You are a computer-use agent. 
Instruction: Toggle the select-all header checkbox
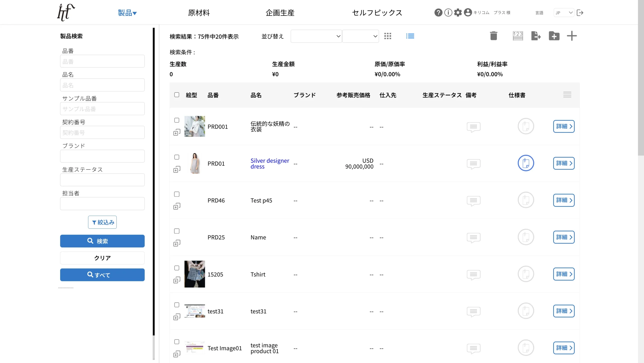tap(177, 95)
